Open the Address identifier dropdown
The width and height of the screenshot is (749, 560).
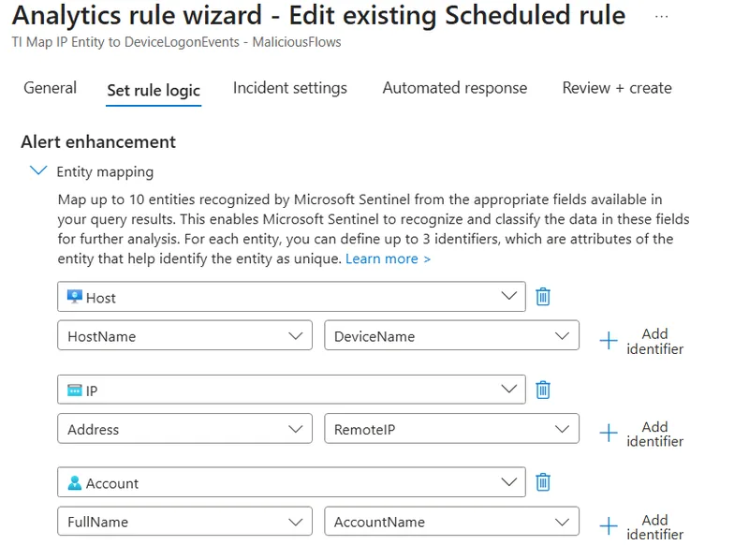click(184, 429)
